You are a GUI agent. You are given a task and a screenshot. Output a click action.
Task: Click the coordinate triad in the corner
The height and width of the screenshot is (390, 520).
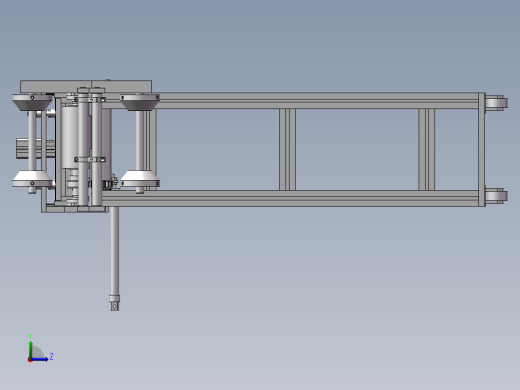pyautogui.click(x=40, y=348)
